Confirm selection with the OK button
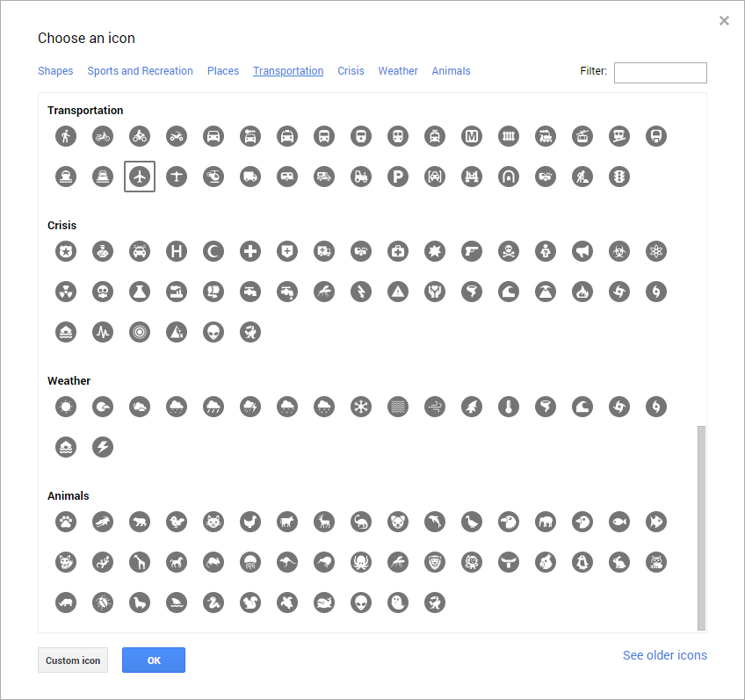Screen dimensions: 745x700 tap(154, 660)
